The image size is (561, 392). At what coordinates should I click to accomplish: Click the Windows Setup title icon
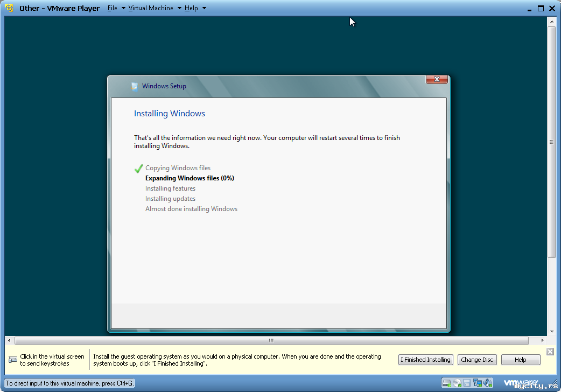tap(135, 87)
